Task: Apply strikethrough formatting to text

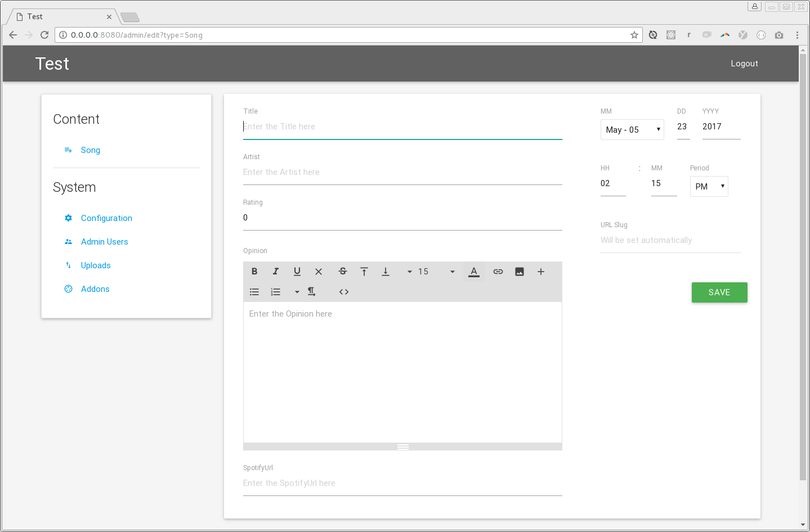Action: pos(342,272)
